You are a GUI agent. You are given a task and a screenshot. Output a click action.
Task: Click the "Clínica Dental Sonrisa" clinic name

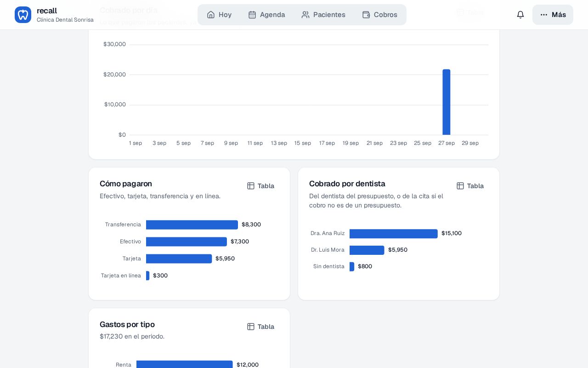(x=65, y=20)
